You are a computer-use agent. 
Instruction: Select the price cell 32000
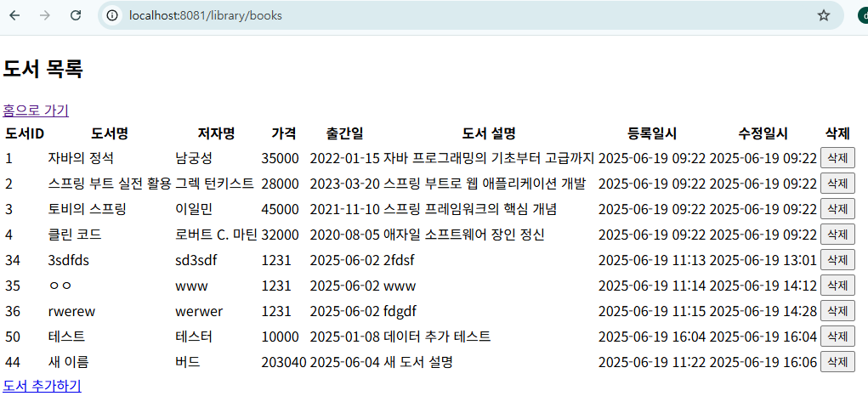(x=280, y=235)
